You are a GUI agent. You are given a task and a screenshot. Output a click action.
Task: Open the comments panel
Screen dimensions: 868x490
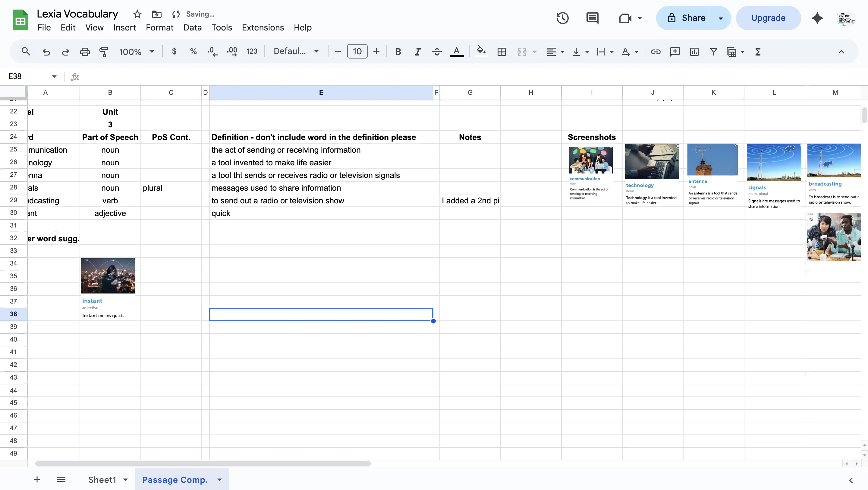[592, 18]
